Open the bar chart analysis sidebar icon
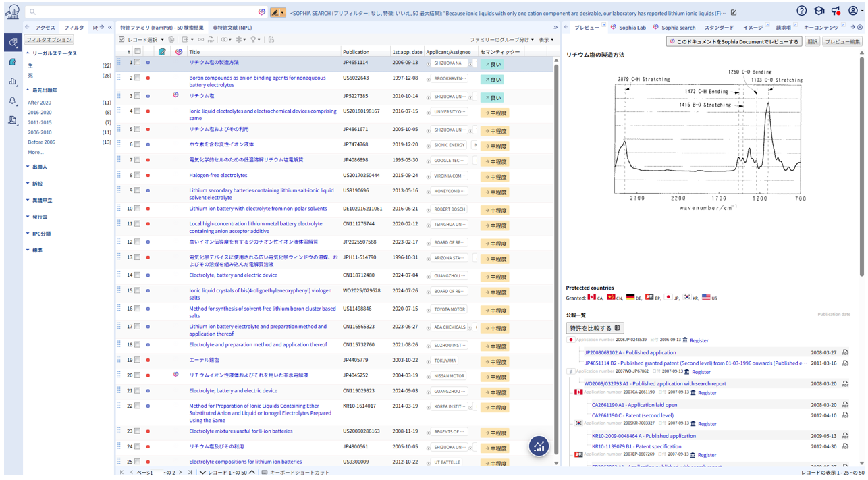Screen dimensions: 868x480 12,82
